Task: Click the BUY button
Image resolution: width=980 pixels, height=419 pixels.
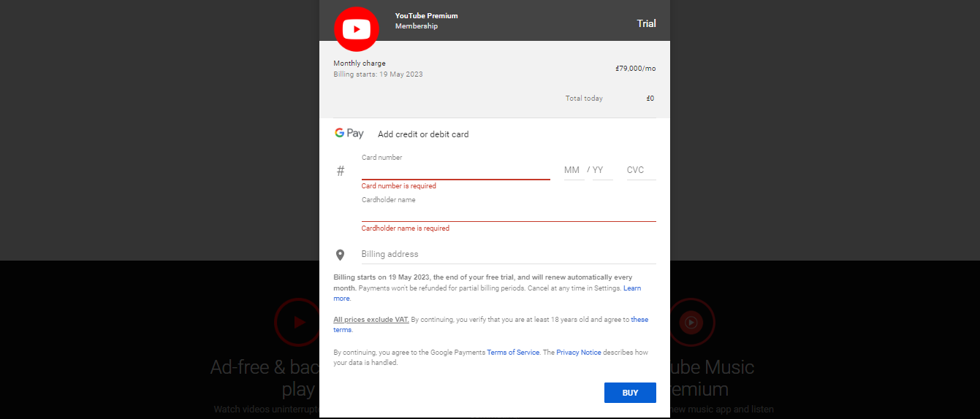Action: (x=630, y=393)
